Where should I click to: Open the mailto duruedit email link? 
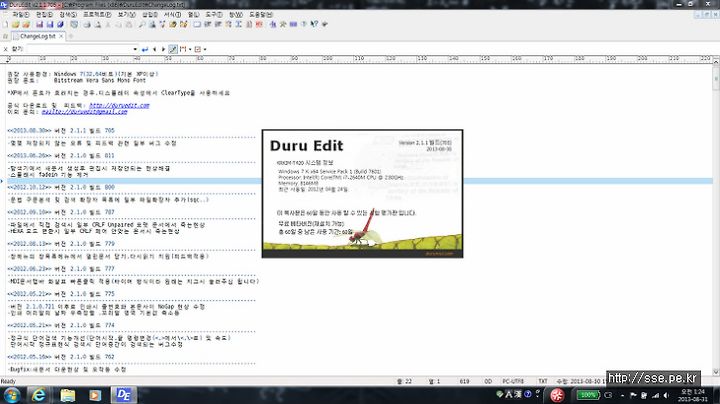coord(84,112)
